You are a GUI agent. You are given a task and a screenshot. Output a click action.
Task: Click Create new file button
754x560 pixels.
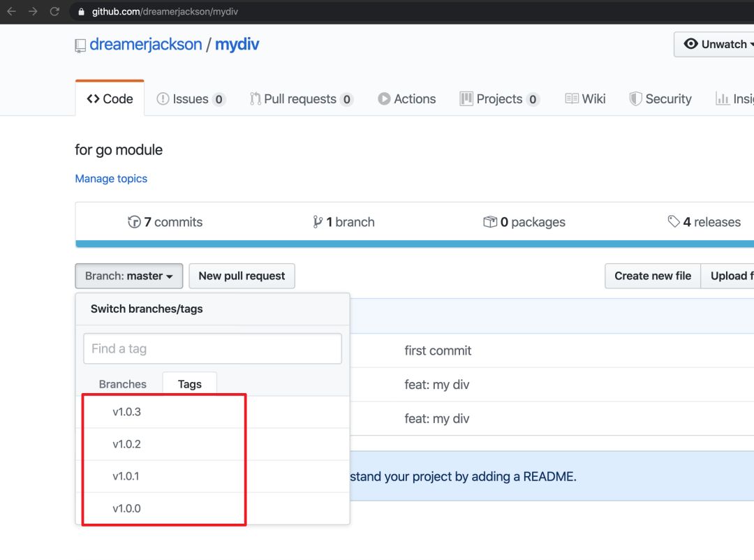653,276
